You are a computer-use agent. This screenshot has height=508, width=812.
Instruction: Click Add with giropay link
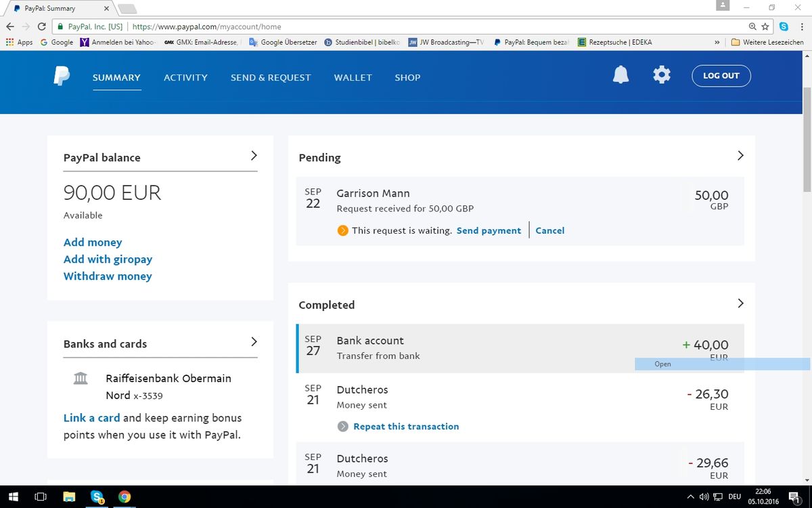(108, 259)
